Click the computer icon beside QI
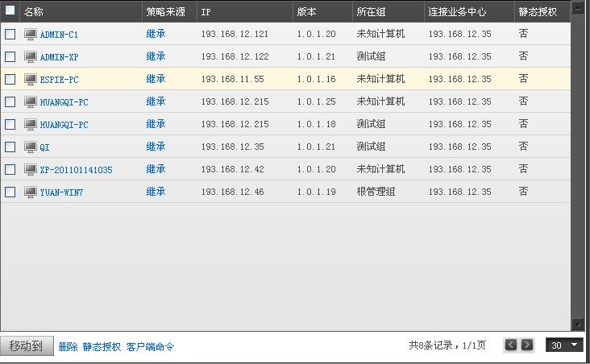Viewport: 590px width, 364px height. (31, 147)
